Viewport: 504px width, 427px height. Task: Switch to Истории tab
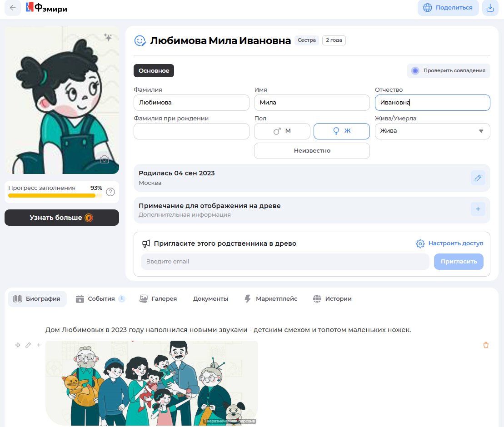(332, 299)
